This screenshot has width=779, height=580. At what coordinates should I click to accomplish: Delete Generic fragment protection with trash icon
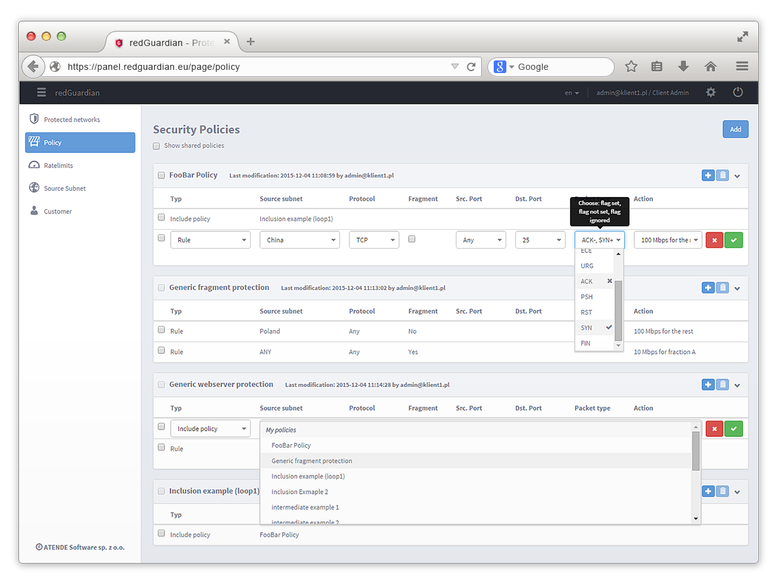pos(723,288)
